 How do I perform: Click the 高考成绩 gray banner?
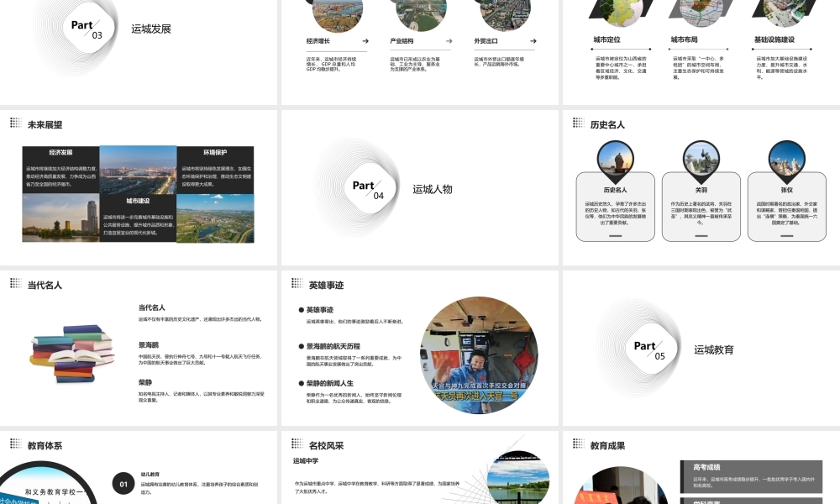point(751,475)
